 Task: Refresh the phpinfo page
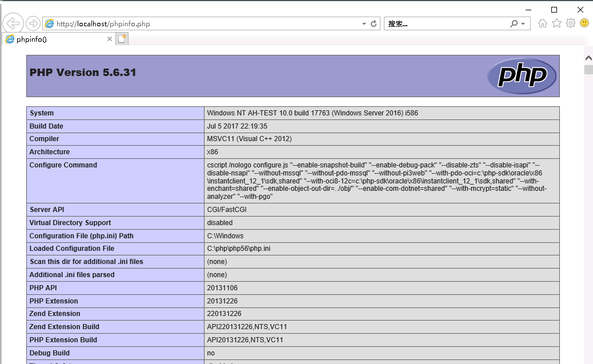pos(374,24)
